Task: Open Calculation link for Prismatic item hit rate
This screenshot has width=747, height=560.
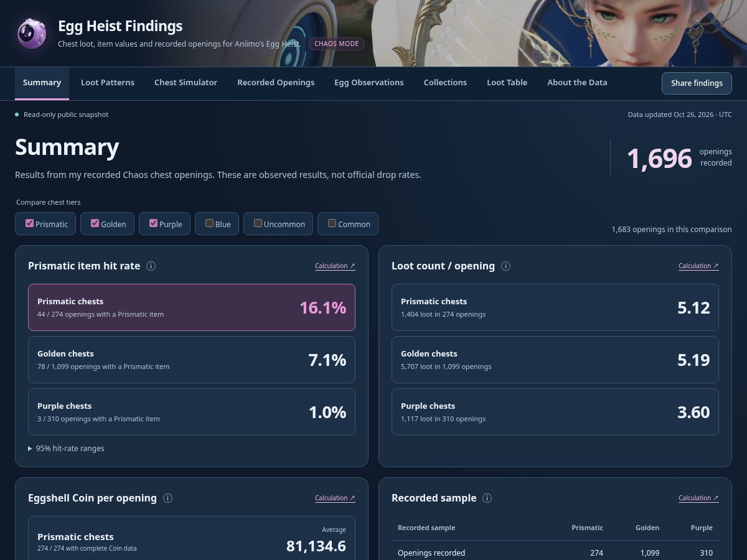Action: click(x=335, y=266)
